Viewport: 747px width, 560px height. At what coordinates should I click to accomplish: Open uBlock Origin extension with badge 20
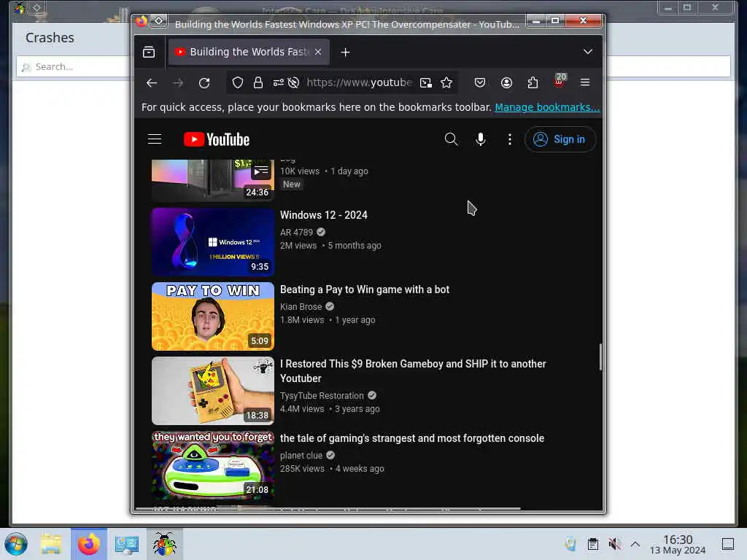pos(560,81)
